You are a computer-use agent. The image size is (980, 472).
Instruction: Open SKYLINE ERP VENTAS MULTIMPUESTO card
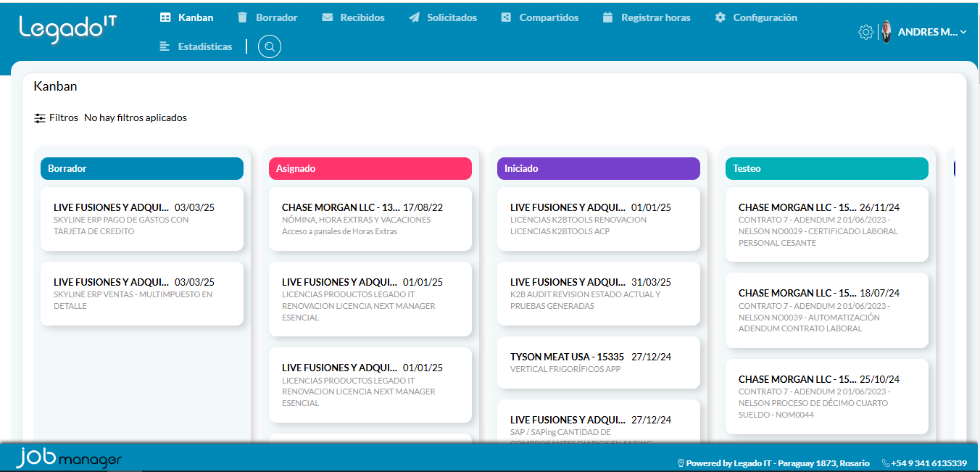coord(142,294)
